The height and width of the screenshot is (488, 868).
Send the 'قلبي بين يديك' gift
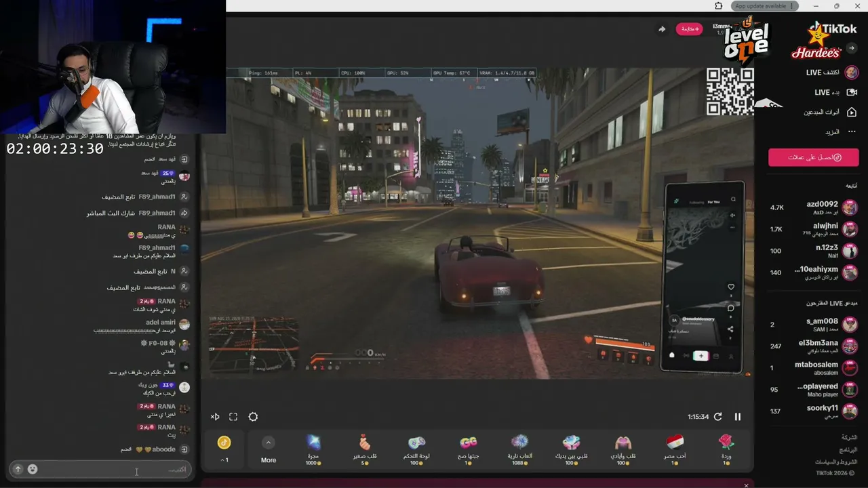[571, 449]
